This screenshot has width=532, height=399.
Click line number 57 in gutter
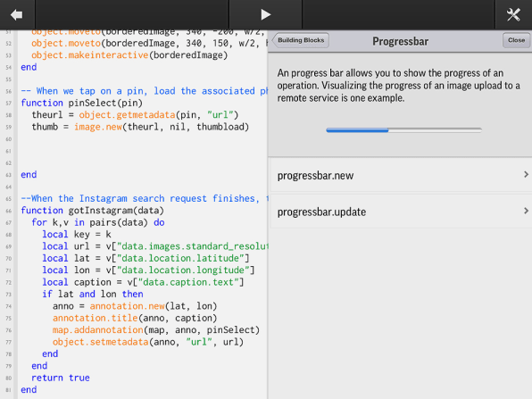pos(9,104)
